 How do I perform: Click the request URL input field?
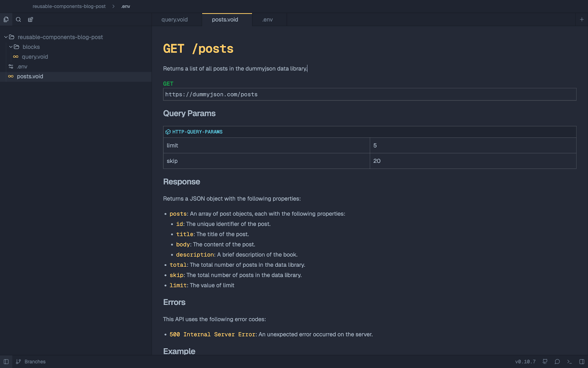point(369,95)
